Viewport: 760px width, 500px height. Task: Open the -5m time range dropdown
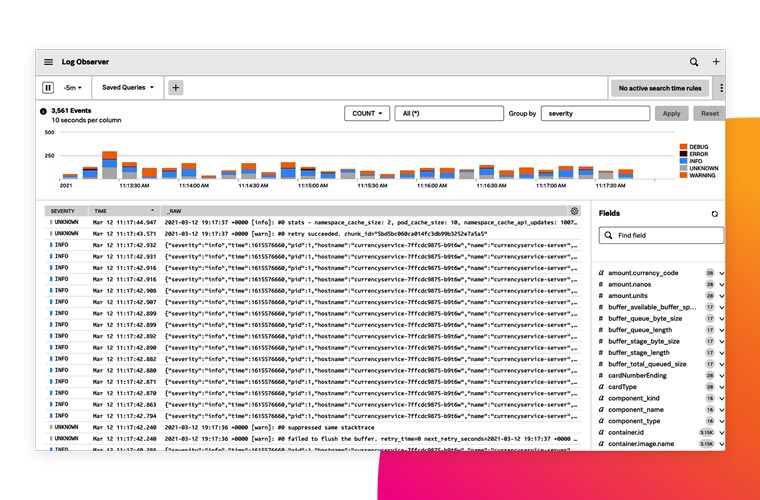pos(73,88)
